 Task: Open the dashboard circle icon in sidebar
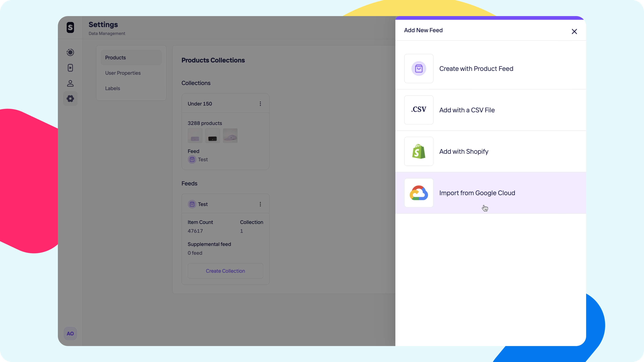[x=70, y=52]
